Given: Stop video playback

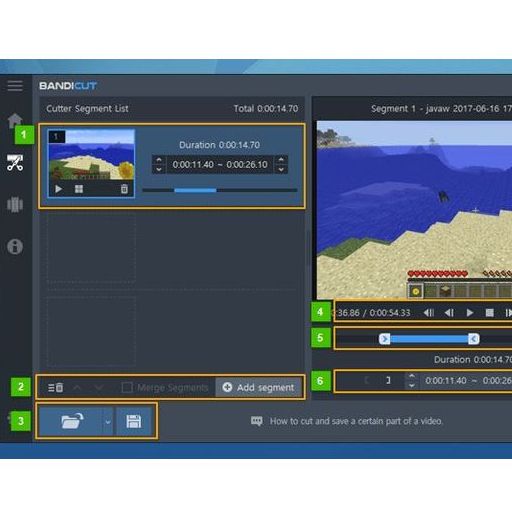Looking at the screenshot, I should [489, 313].
